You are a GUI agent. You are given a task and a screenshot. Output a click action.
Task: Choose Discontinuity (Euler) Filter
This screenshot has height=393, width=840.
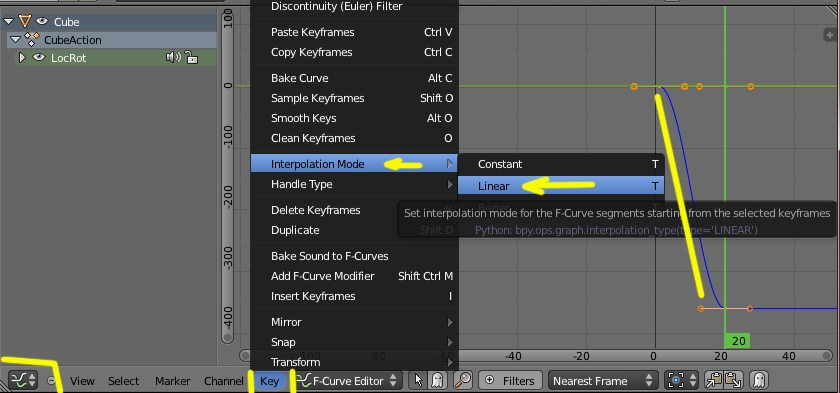355,6
